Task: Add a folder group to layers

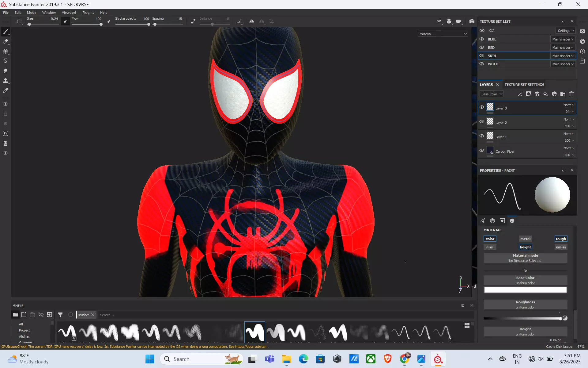Action: tap(563, 94)
